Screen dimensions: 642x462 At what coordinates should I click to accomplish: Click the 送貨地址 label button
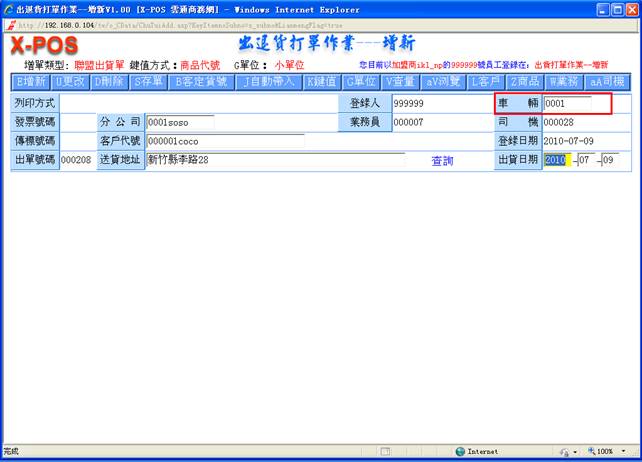click(119, 160)
